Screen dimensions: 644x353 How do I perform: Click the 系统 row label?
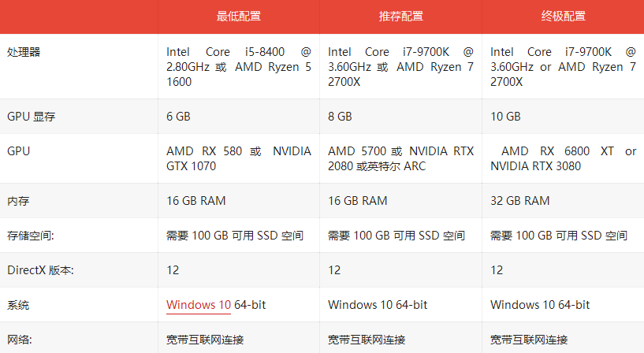point(18,305)
